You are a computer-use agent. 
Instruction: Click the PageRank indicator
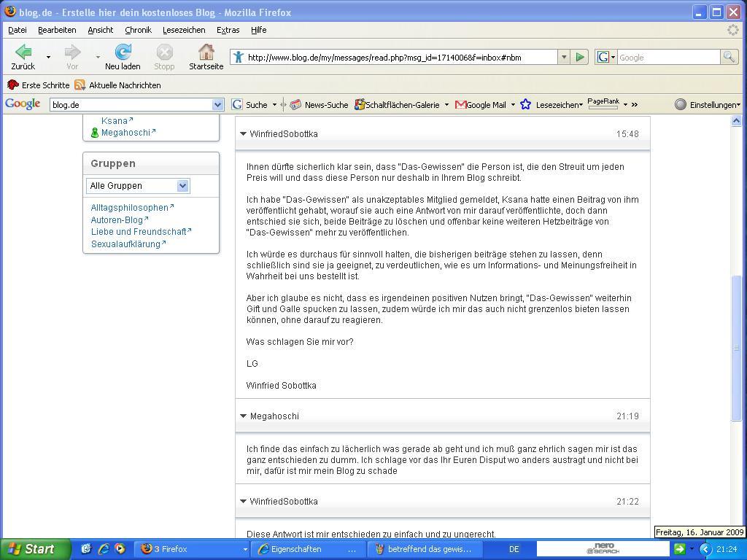(x=603, y=104)
